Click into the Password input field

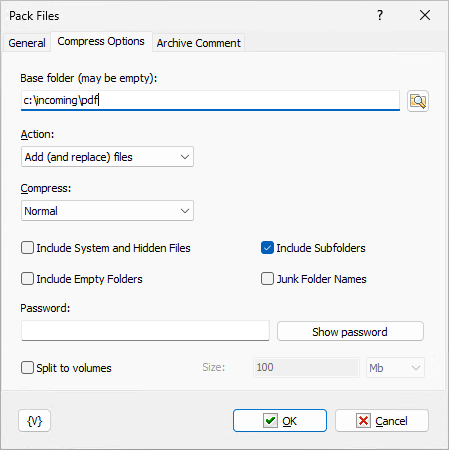coord(145,331)
